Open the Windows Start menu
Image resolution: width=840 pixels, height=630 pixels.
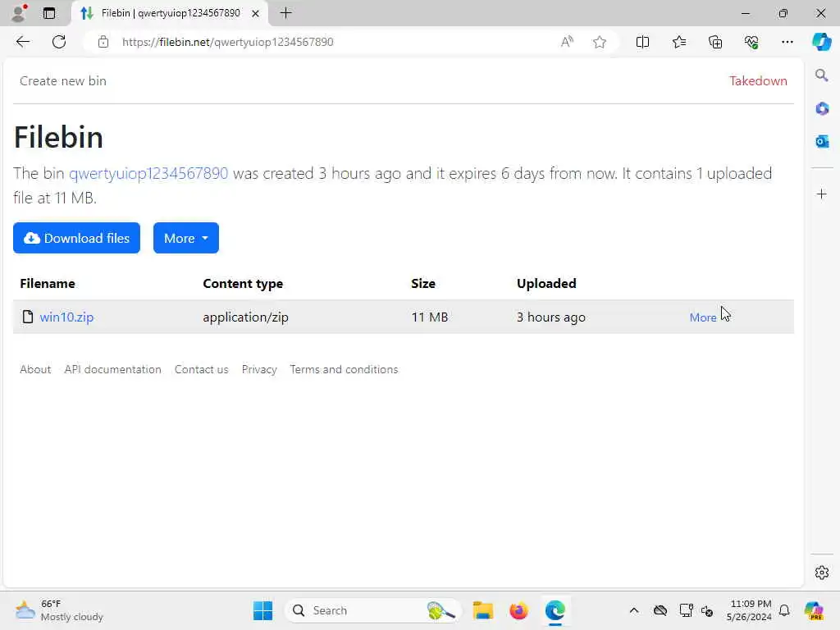click(262, 610)
